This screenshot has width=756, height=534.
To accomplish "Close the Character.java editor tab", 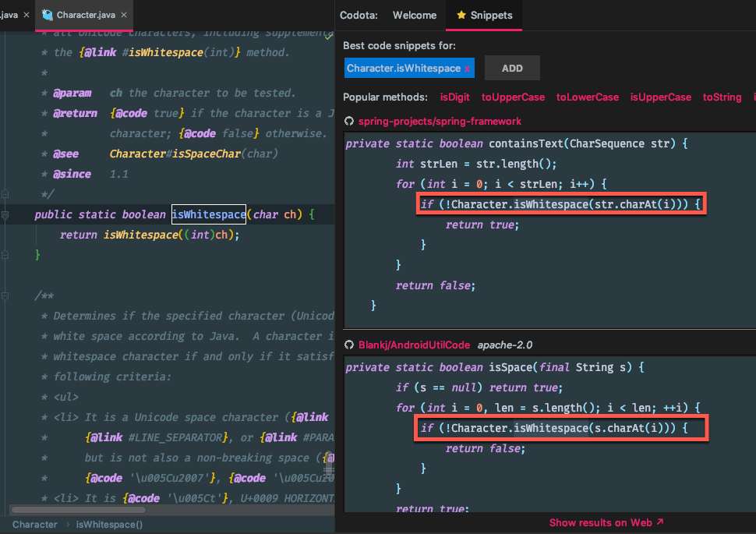I will coord(124,15).
